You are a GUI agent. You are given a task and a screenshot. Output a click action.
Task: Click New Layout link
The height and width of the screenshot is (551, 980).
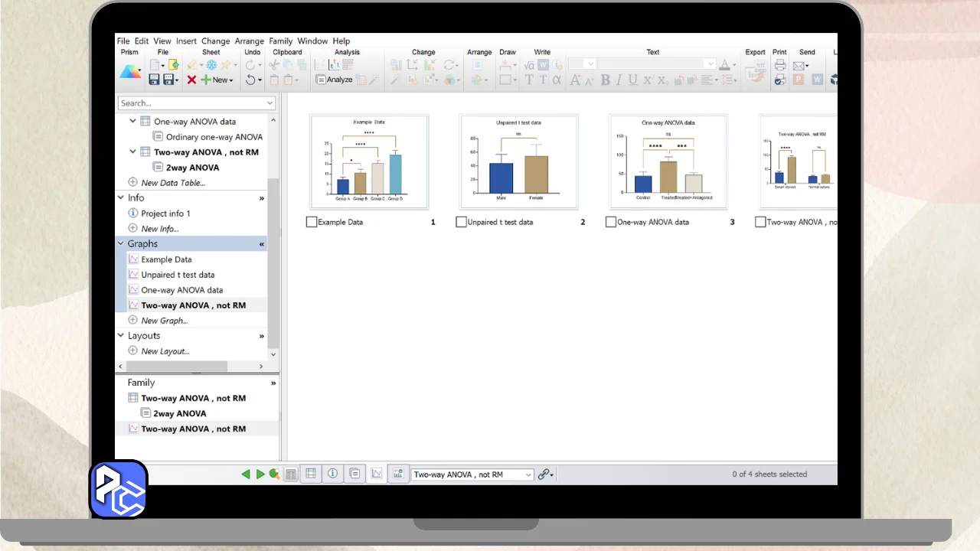click(x=165, y=351)
